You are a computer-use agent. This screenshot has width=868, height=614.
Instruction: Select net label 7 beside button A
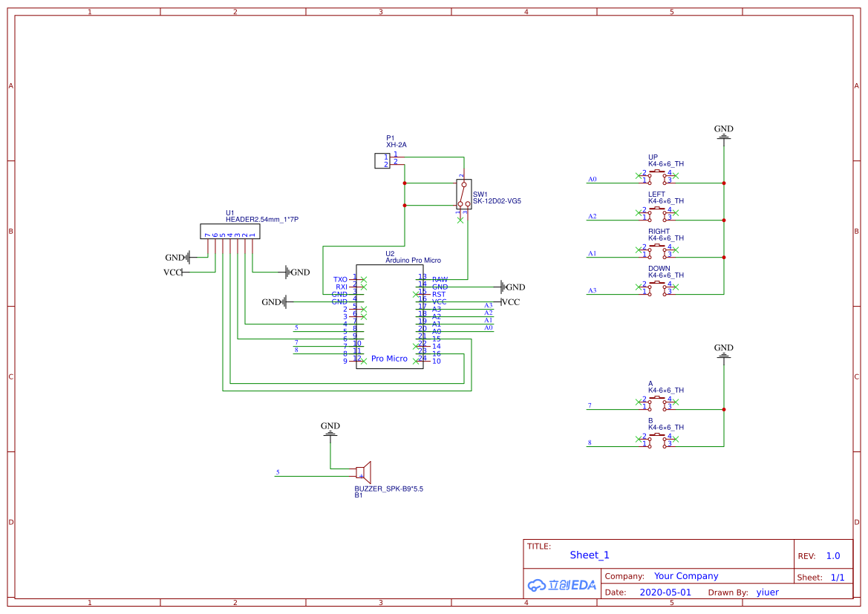(x=590, y=406)
